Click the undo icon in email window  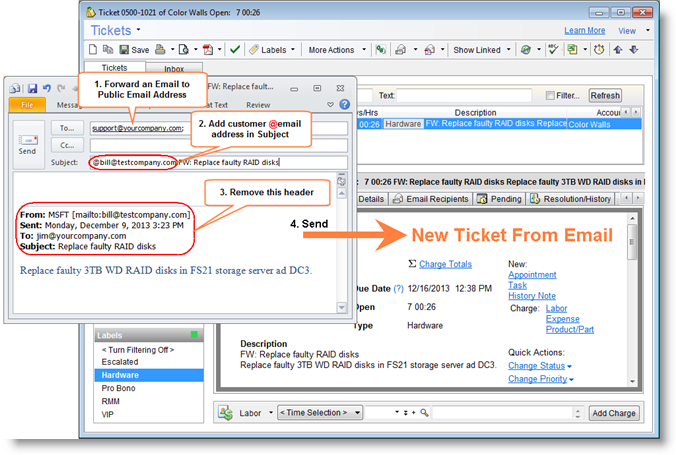(x=46, y=88)
